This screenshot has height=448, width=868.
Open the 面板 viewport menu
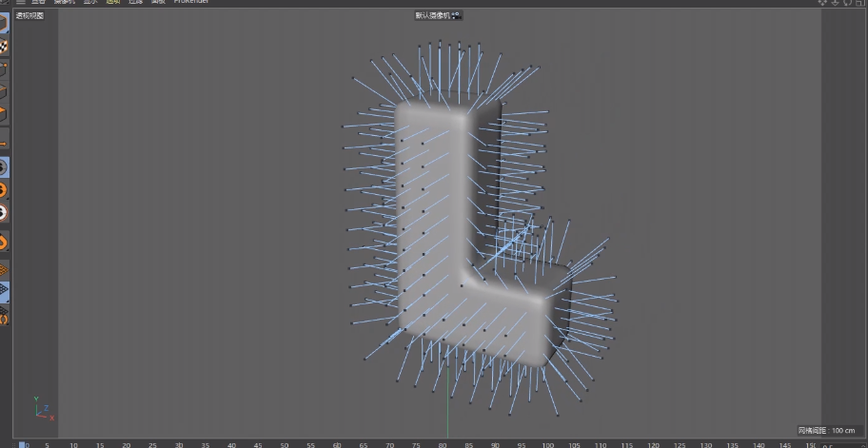(158, 2)
